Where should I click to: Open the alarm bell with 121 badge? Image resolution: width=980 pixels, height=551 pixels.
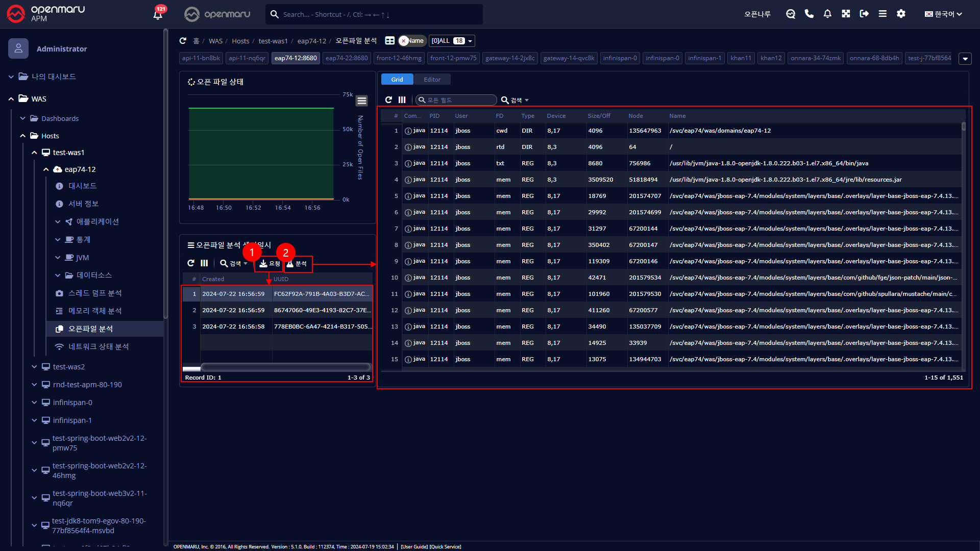click(158, 14)
